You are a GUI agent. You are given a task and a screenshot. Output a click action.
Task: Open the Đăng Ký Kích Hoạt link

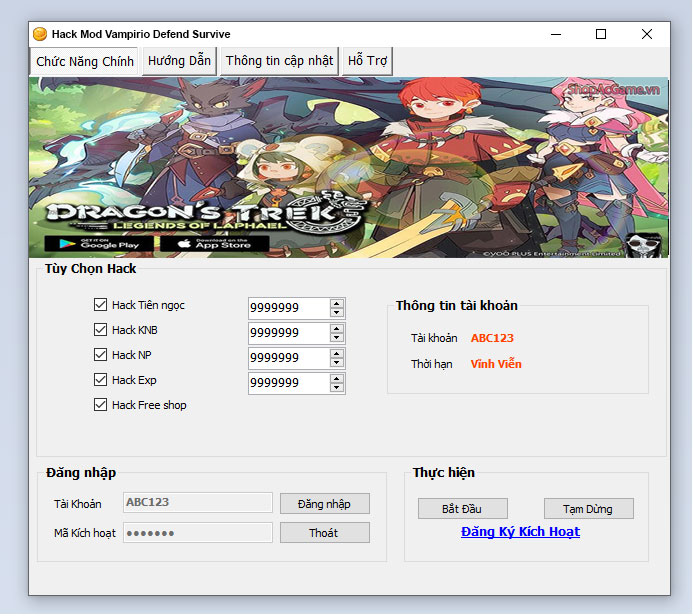pos(520,532)
